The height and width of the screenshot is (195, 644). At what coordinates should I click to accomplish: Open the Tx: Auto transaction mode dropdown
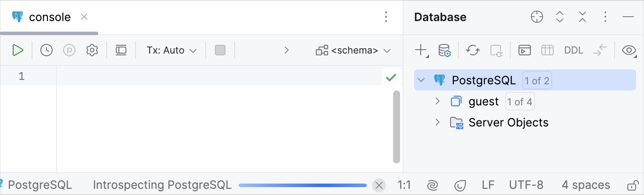click(172, 51)
